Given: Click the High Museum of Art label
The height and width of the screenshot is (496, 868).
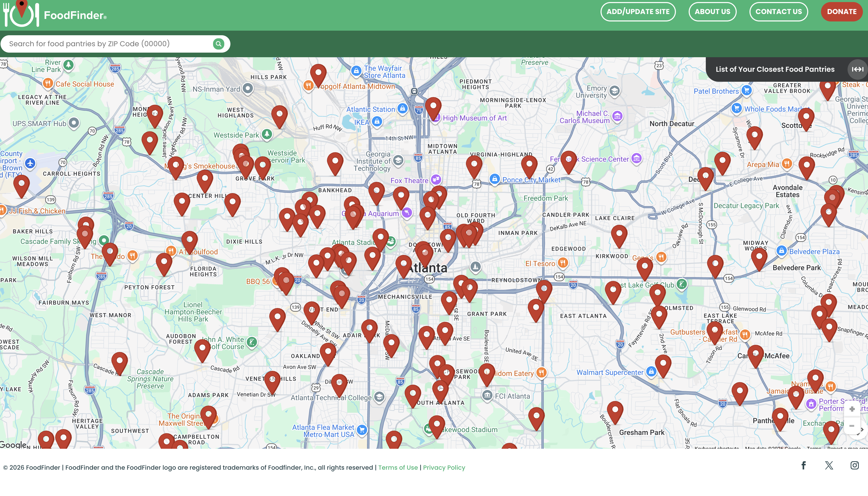Looking at the screenshot, I should tap(475, 118).
